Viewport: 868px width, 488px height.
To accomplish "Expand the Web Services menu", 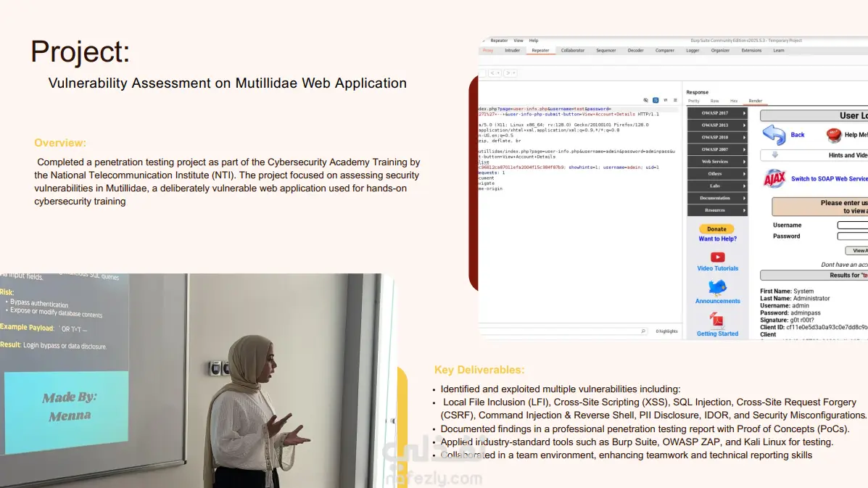I will pyautogui.click(x=717, y=162).
